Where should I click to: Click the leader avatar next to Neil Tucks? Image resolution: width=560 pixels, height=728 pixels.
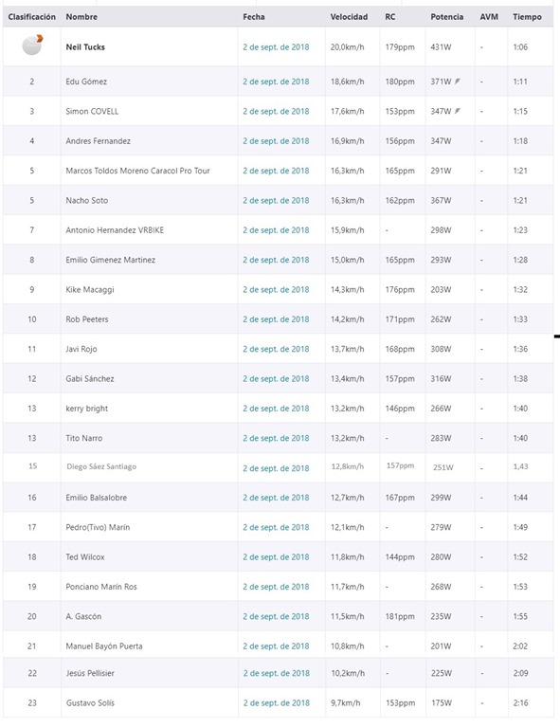pos(32,45)
